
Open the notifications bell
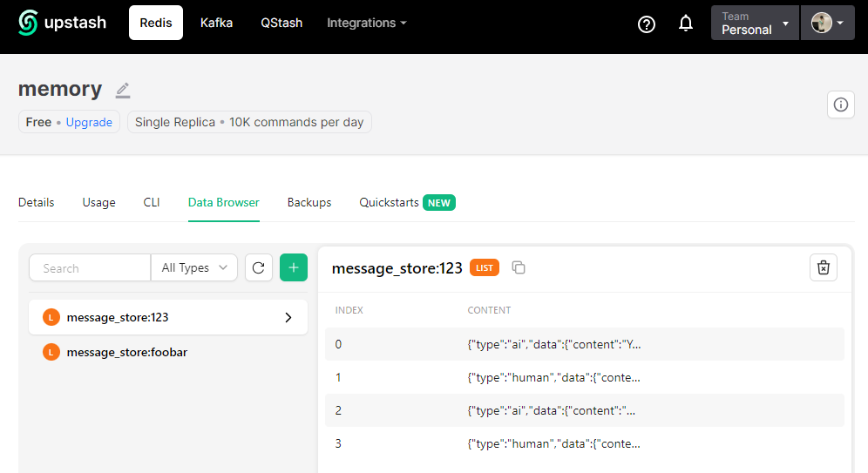click(686, 24)
